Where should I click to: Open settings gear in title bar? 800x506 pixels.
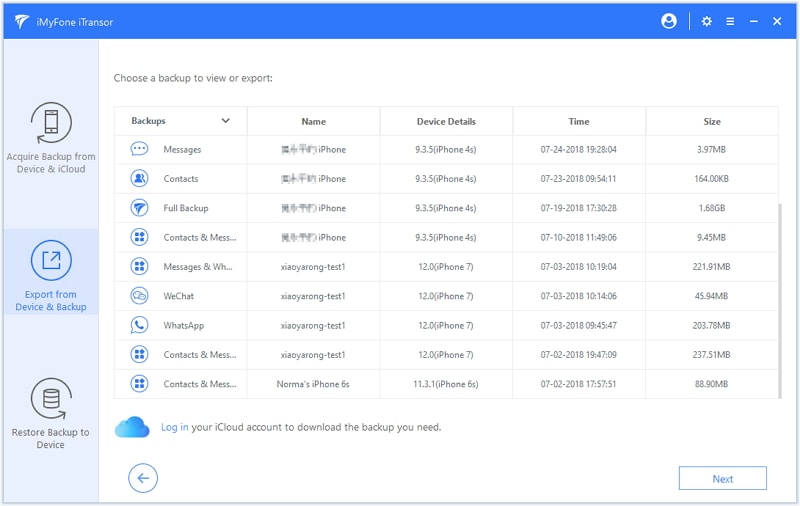pos(707,21)
